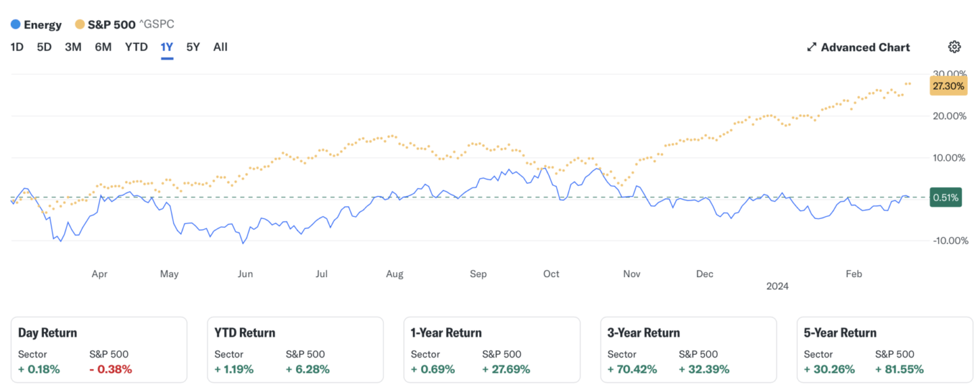Switch to the 3M range
This screenshot has width=980, height=392.
(73, 47)
